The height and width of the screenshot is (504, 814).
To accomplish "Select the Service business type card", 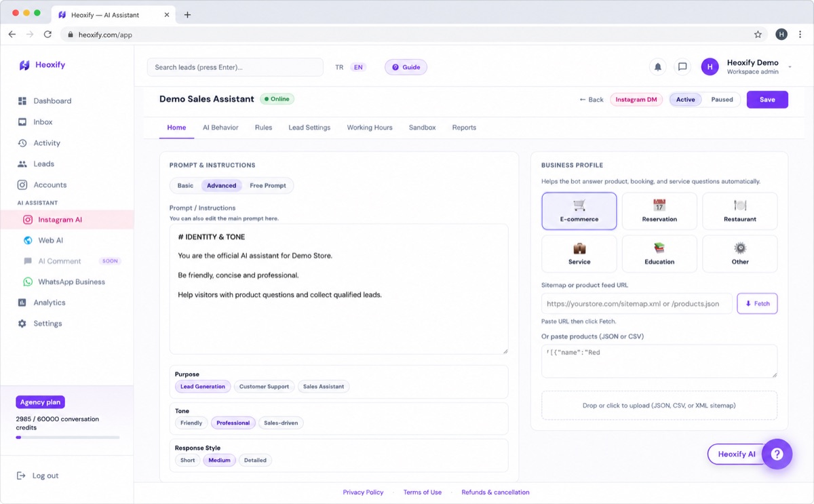I will click(579, 254).
